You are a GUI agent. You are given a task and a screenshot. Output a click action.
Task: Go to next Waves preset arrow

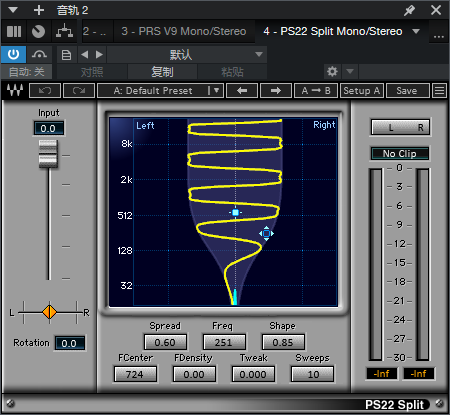[x=276, y=91]
